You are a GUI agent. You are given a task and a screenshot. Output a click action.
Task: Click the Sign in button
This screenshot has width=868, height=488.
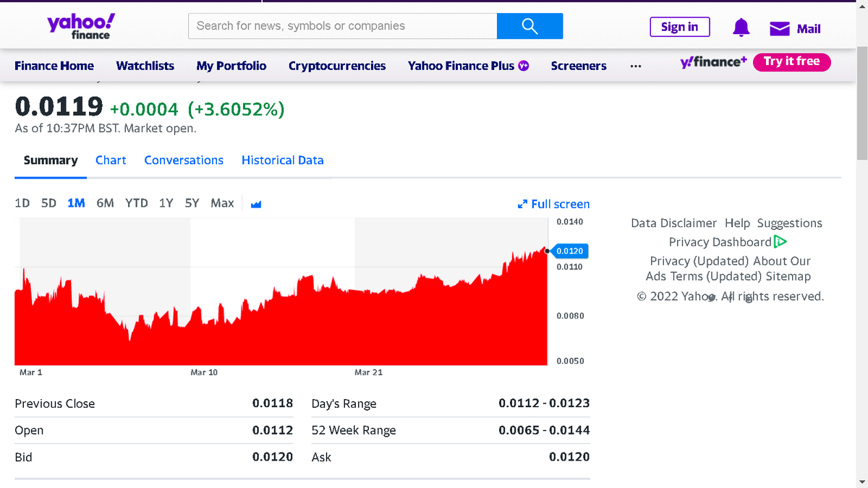coord(680,27)
